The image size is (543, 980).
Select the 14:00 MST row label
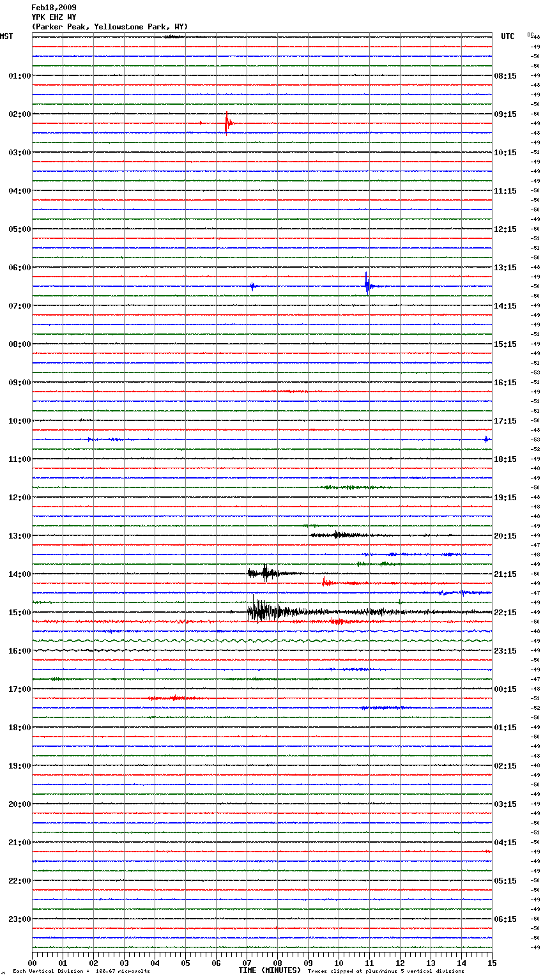click(x=20, y=574)
